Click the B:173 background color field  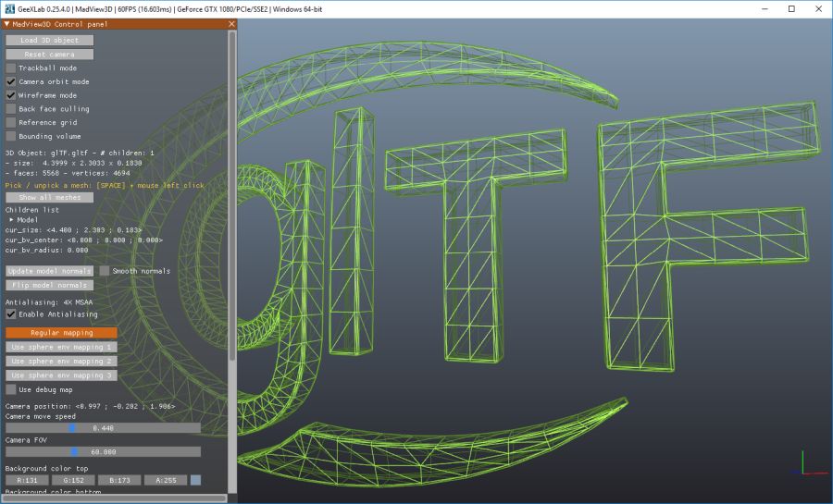coord(119,480)
